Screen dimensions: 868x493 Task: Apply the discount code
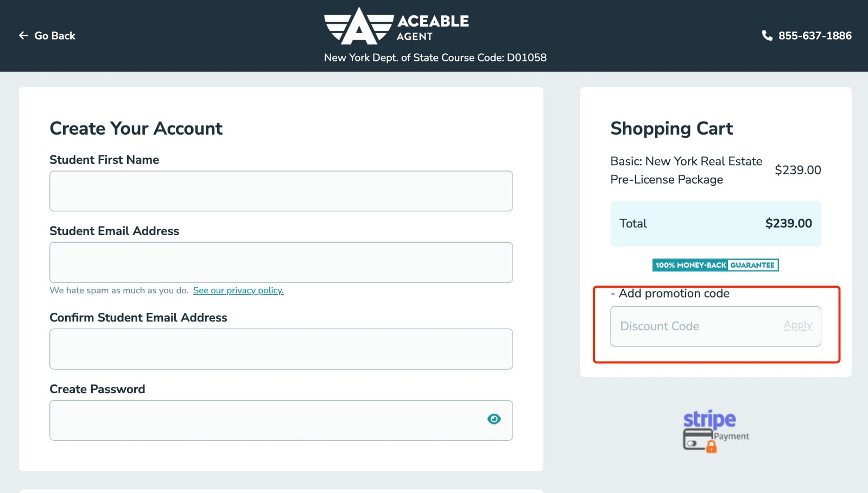(797, 325)
